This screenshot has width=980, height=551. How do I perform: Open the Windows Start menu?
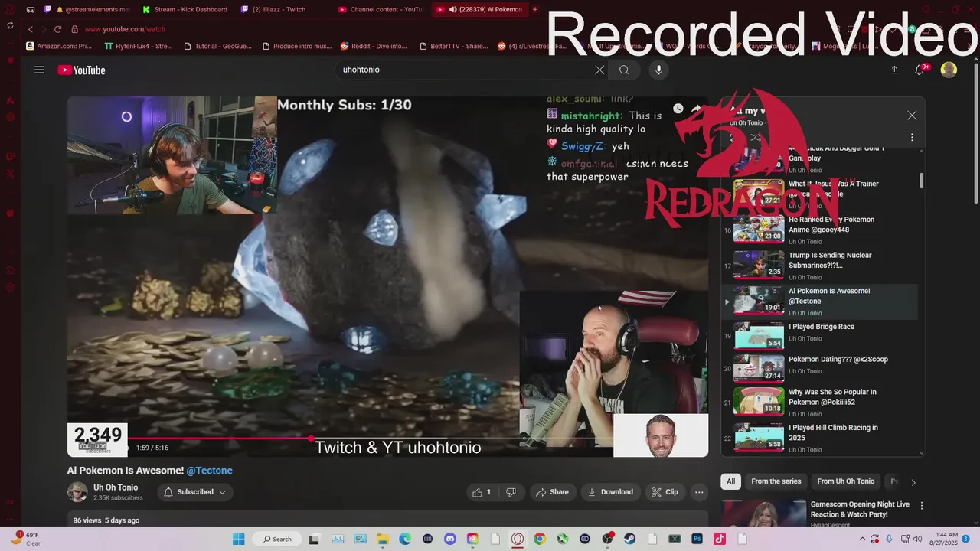tap(238, 539)
